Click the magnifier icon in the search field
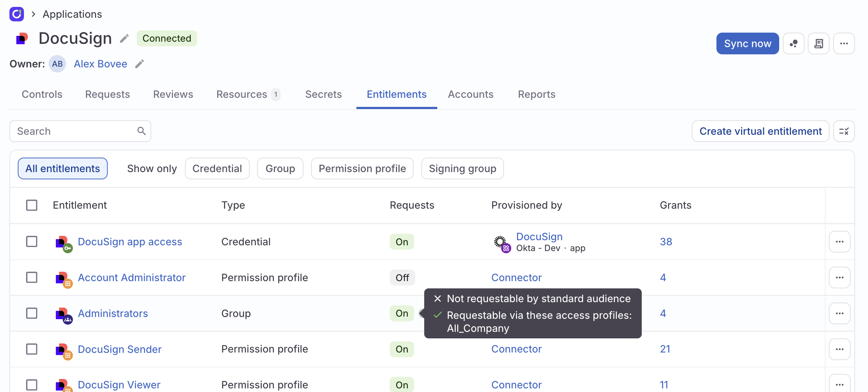The width and height of the screenshot is (868, 392). (x=141, y=131)
